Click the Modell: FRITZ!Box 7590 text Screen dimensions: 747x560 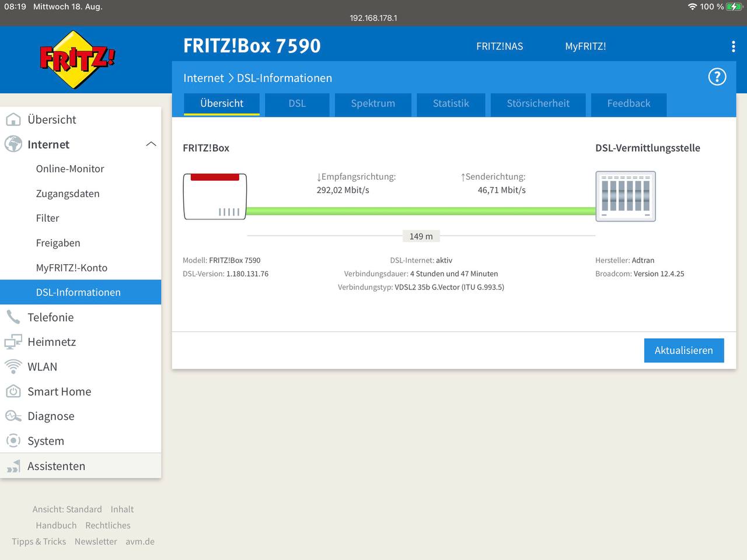pos(222,260)
